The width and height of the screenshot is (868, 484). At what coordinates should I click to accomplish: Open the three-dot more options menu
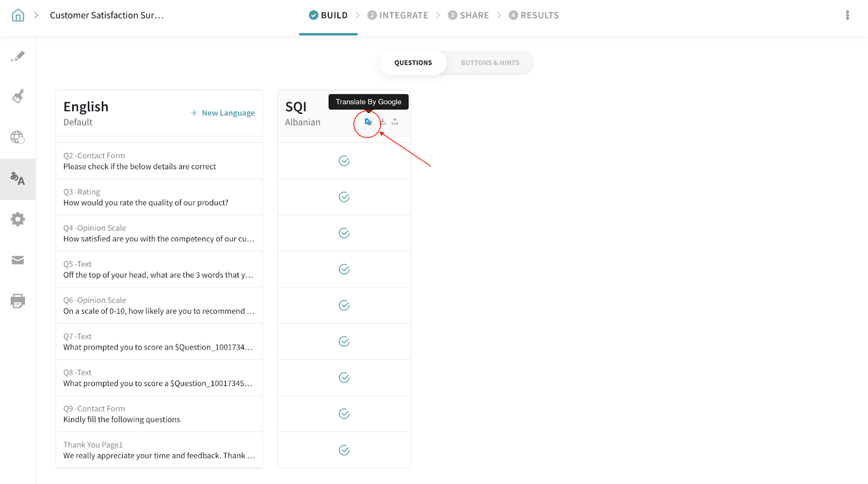coord(847,15)
